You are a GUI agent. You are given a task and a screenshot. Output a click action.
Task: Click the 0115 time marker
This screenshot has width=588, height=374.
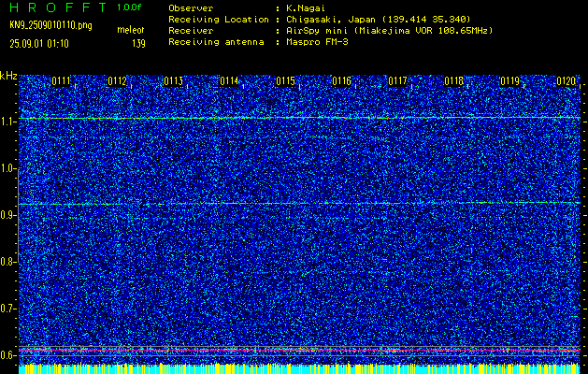286,81
